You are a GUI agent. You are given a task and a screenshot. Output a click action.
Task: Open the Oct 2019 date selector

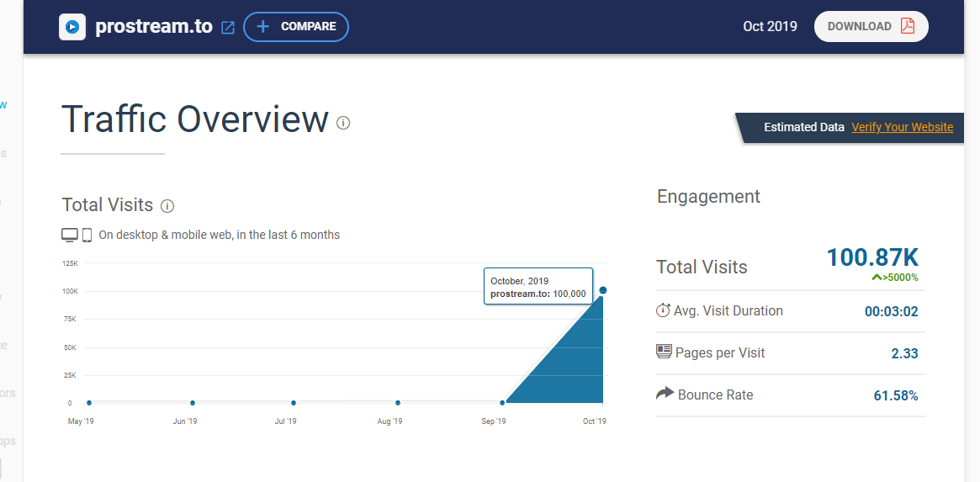[770, 26]
